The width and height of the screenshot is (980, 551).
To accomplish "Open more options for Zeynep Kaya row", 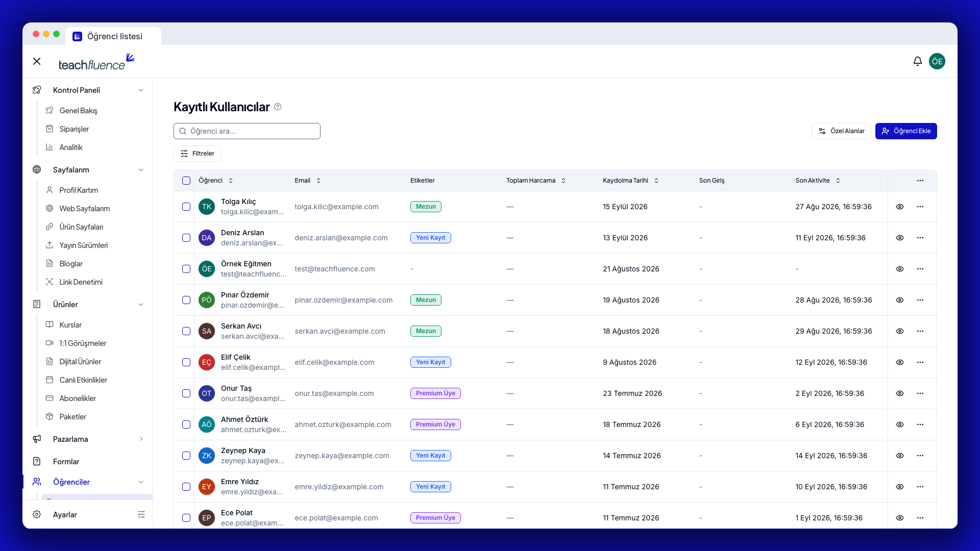I will coord(920,456).
